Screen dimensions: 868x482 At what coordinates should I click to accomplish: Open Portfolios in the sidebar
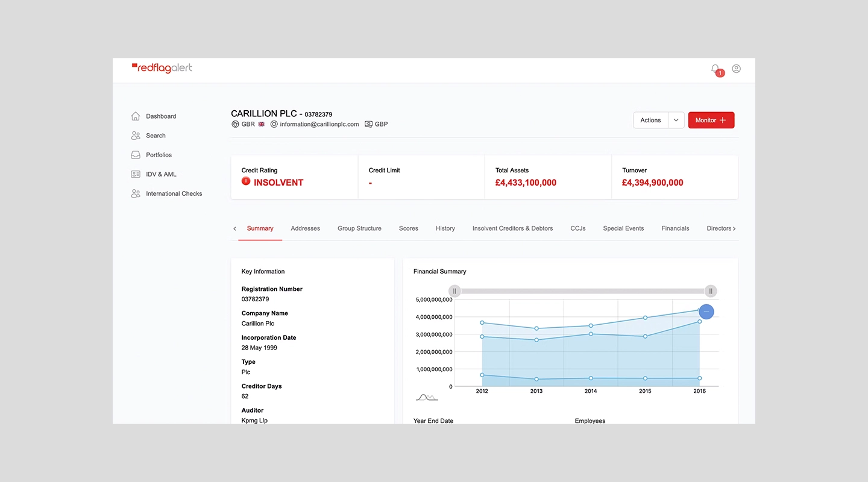[159, 155]
